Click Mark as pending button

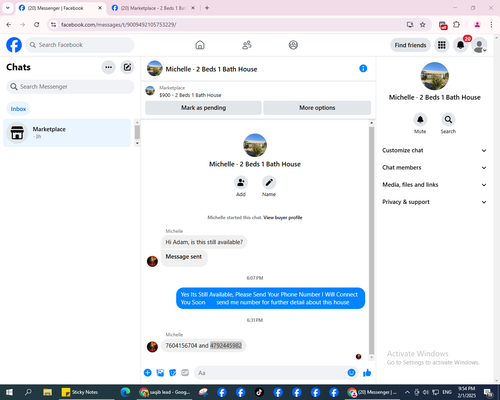[203, 108]
